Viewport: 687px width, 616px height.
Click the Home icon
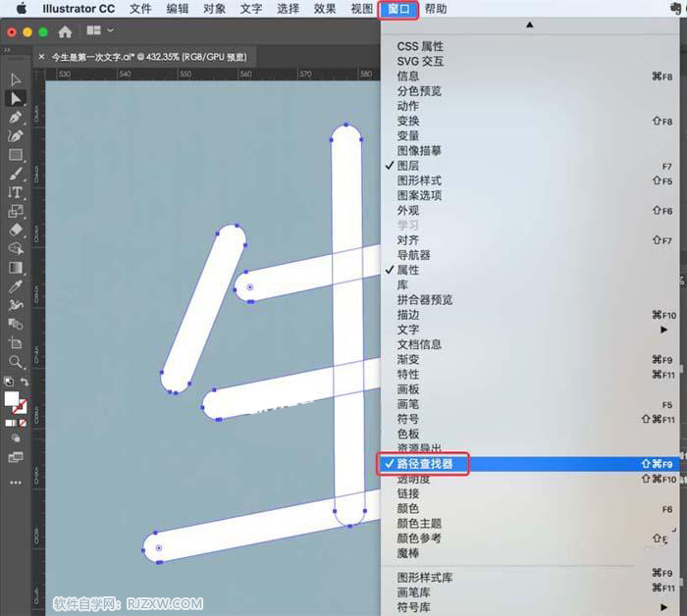pos(65,31)
